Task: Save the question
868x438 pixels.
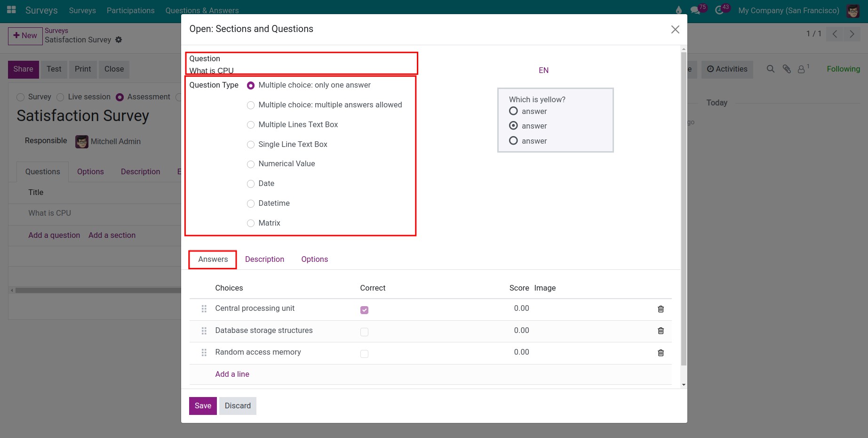Action: point(203,406)
